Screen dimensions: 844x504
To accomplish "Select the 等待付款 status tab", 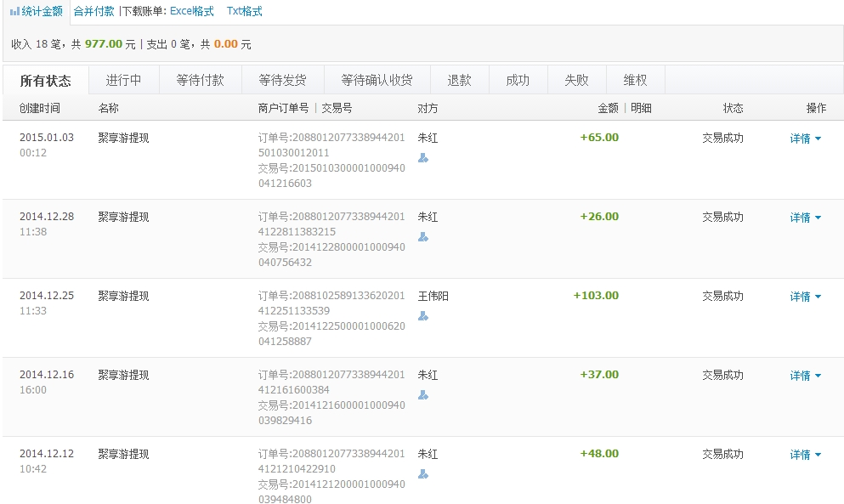I will pos(200,80).
